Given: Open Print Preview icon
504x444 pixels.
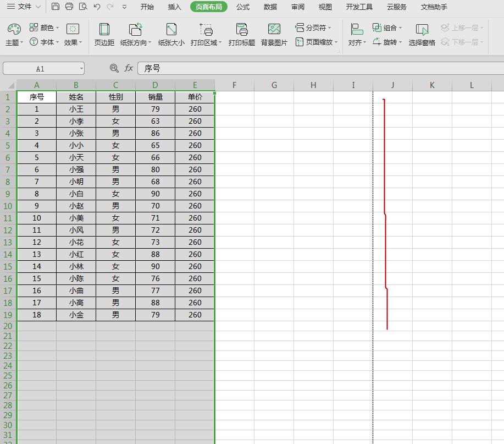Looking at the screenshot, I should (x=83, y=7).
